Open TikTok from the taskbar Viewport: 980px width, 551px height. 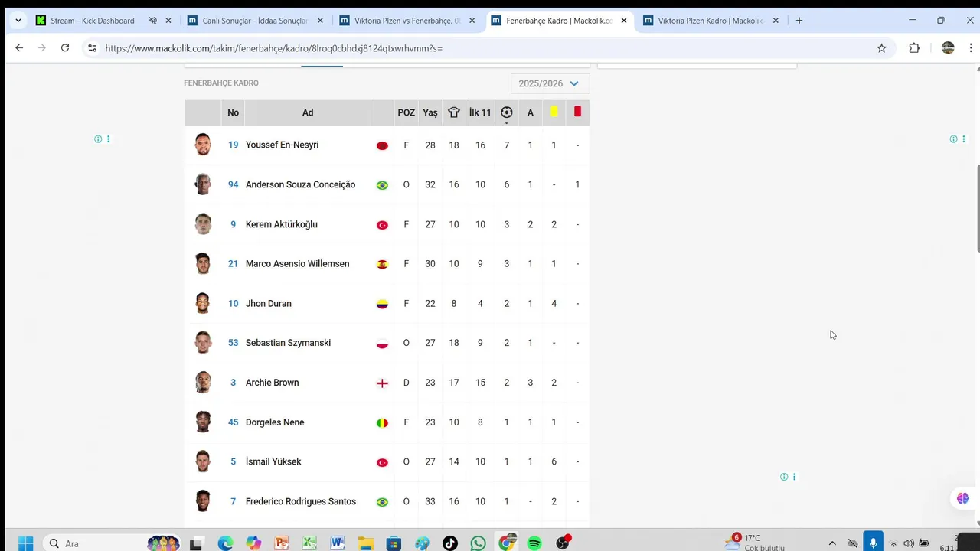point(449,543)
